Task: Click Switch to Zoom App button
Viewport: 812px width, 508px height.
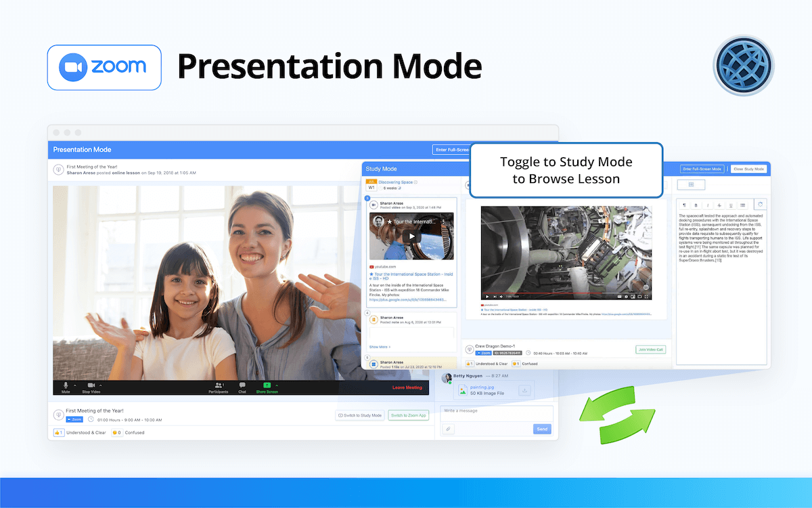Action: (x=409, y=415)
